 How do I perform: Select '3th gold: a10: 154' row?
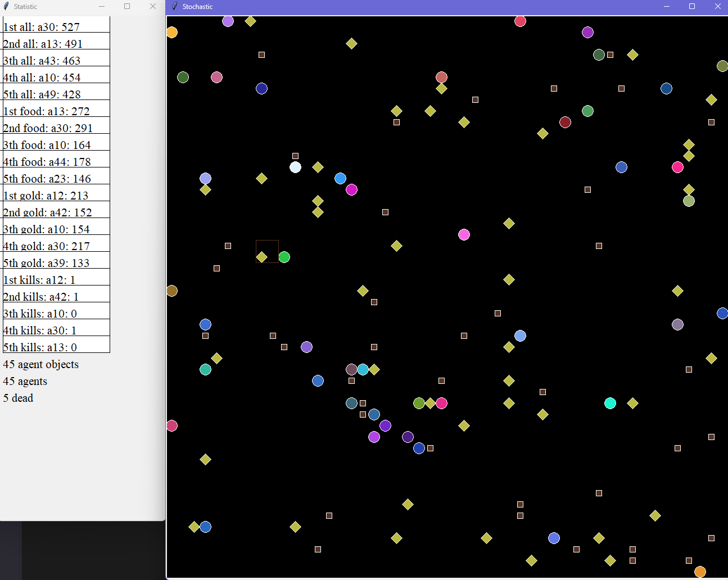click(56, 226)
